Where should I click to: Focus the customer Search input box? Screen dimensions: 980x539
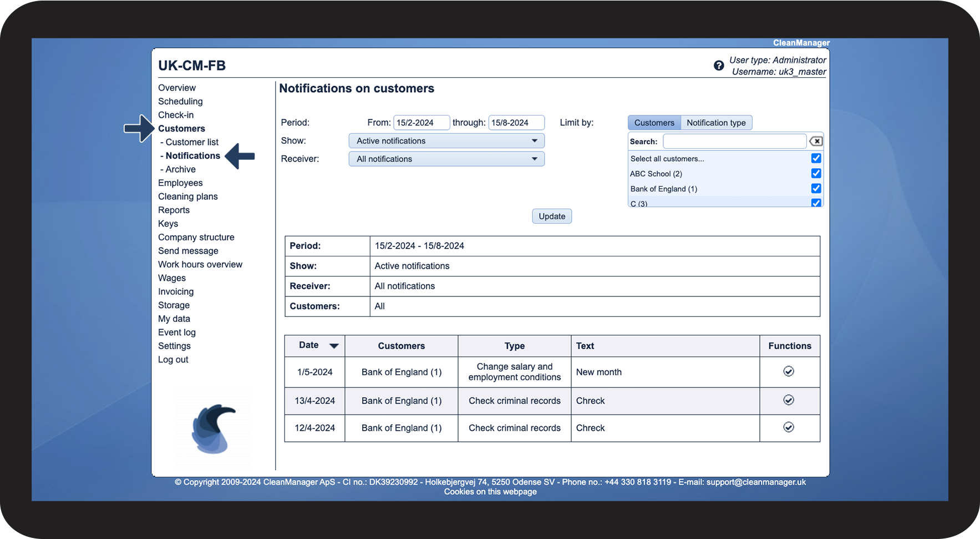[734, 142]
